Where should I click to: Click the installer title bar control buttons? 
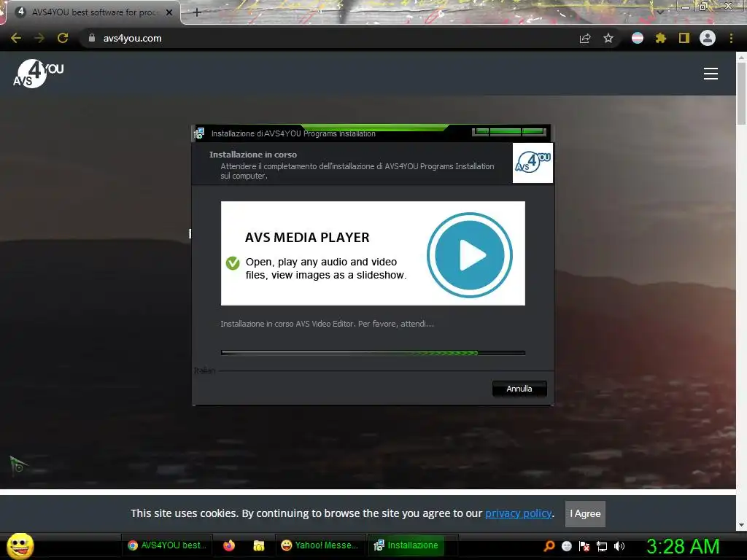508,132
